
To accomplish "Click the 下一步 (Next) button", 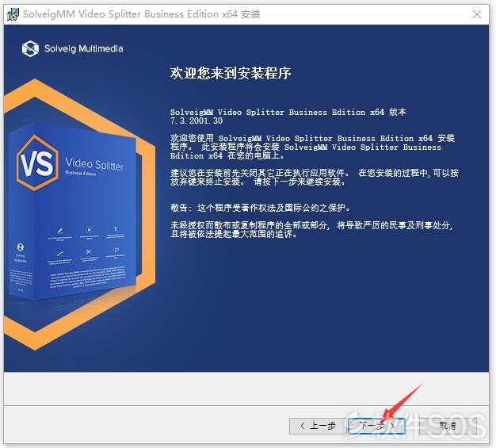I will click(376, 426).
